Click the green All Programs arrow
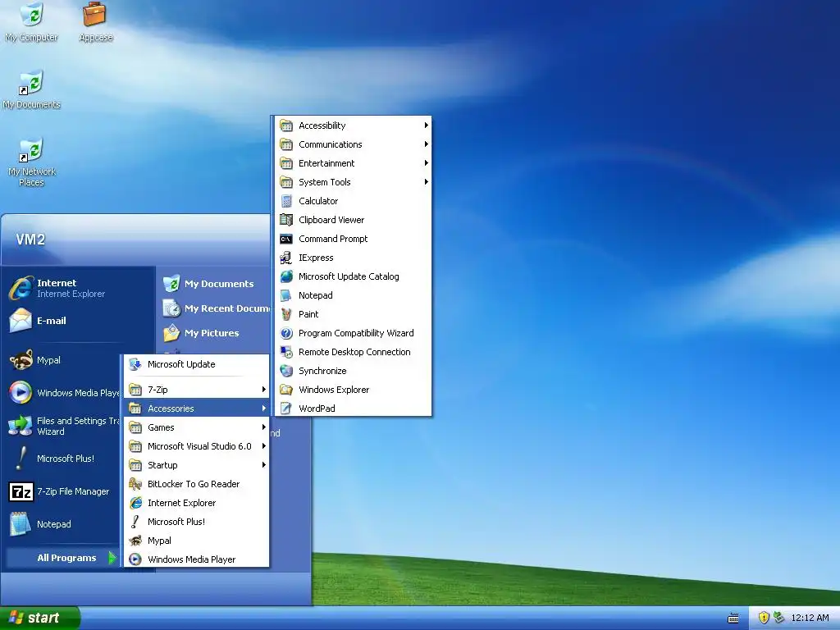This screenshot has height=630, width=840. [112, 558]
